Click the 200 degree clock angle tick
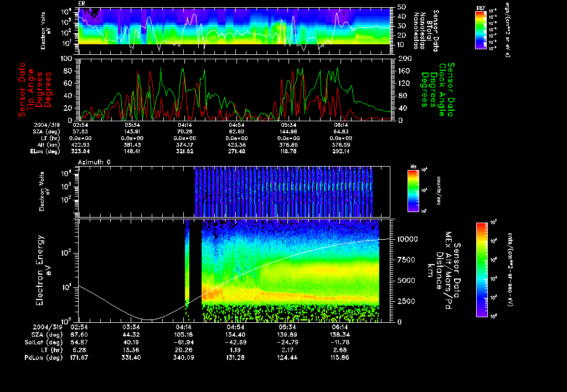This screenshot has height=392, width=567. [405, 59]
